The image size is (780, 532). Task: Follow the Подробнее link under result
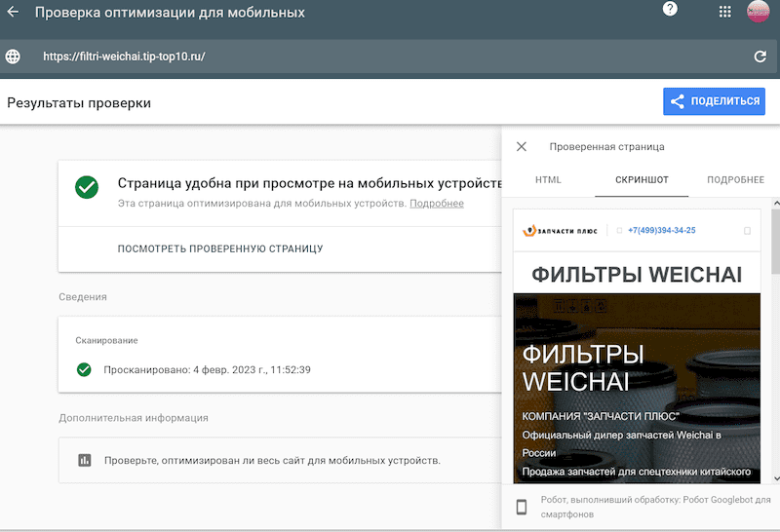pos(437,204)
